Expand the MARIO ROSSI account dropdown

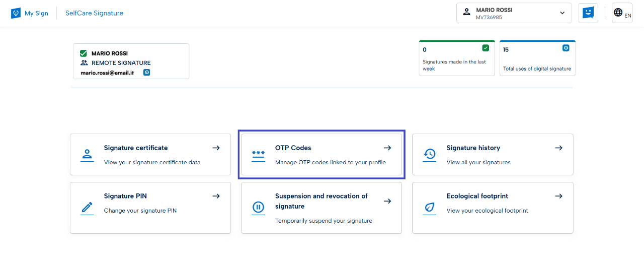point(513,13)
